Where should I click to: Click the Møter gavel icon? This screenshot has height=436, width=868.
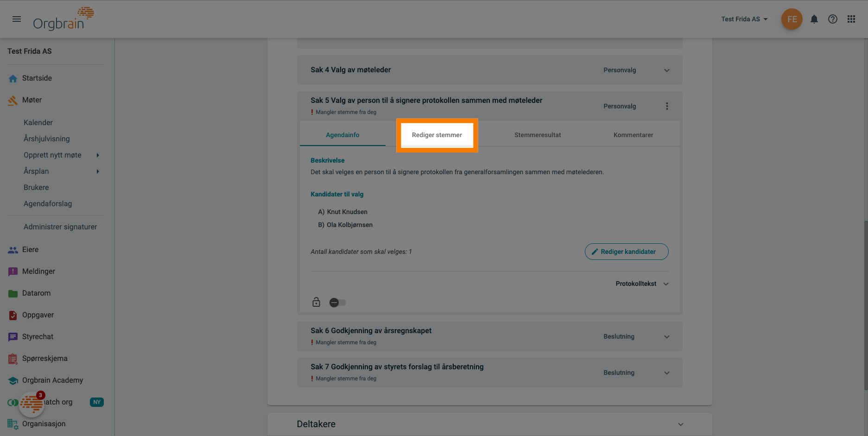[x=13, y=100]
